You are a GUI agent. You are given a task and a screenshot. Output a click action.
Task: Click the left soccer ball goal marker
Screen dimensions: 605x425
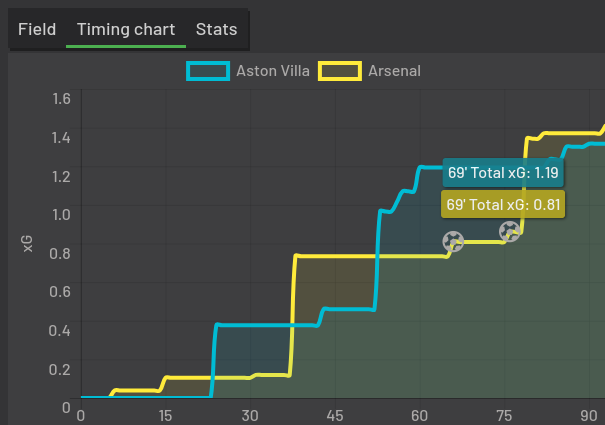(x=454, y=241)
